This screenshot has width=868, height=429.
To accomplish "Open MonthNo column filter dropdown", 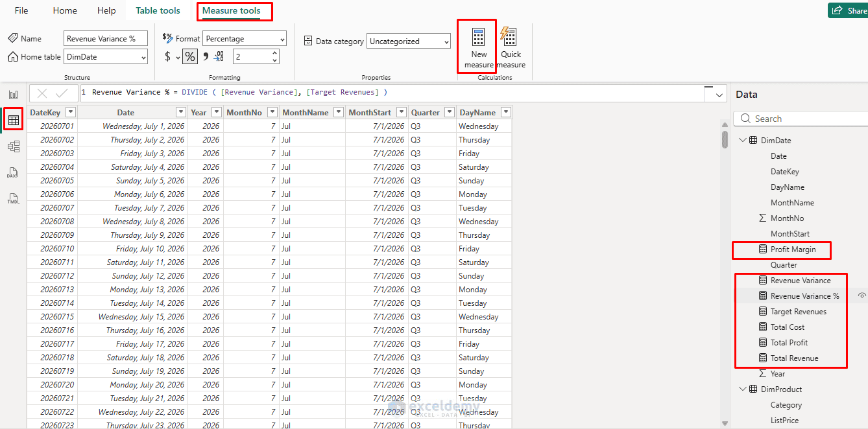I will [x=272, y=112].
